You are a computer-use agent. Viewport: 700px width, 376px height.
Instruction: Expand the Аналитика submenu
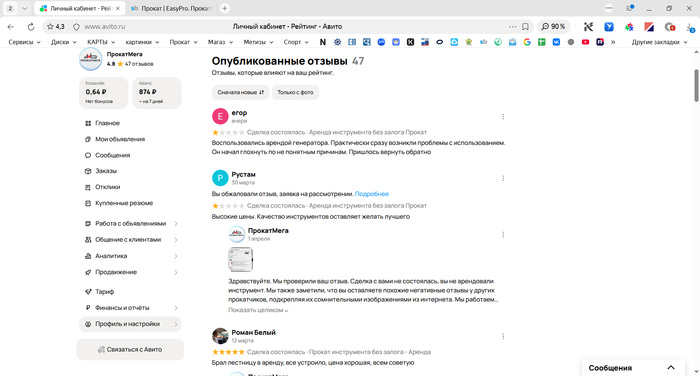[x=130, y=256]
